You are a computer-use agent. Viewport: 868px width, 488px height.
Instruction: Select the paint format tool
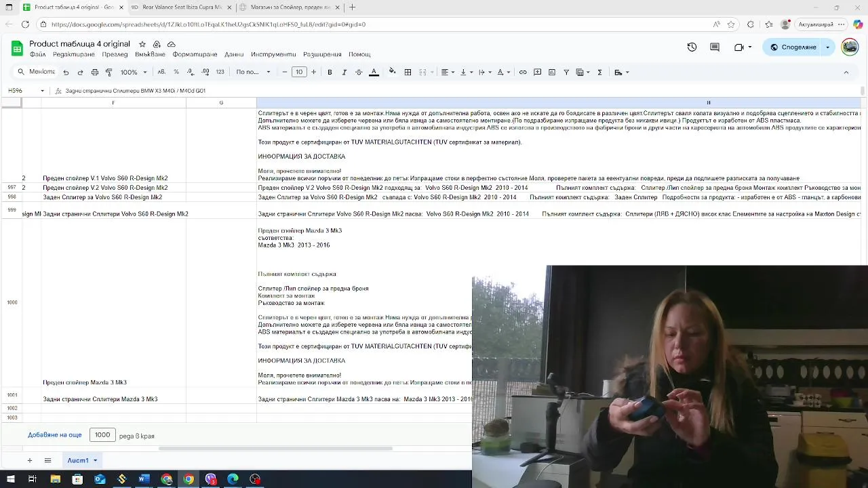pos(108,73)
